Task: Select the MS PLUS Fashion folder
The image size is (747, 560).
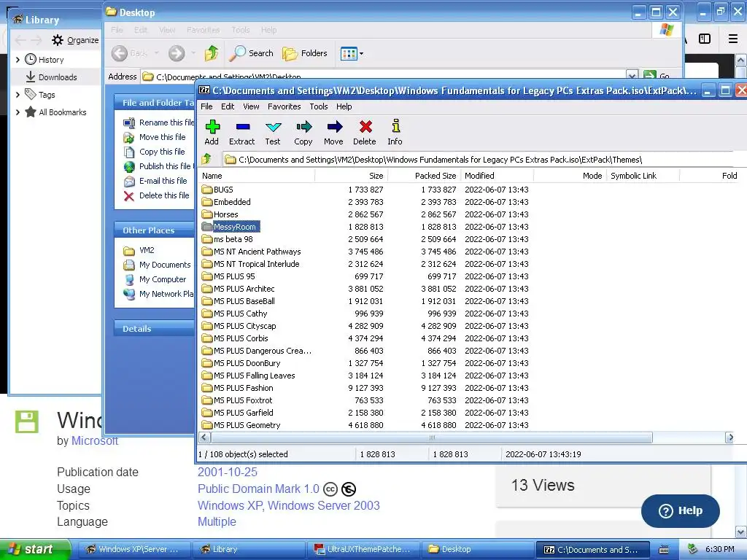Action: coord(243,388)
